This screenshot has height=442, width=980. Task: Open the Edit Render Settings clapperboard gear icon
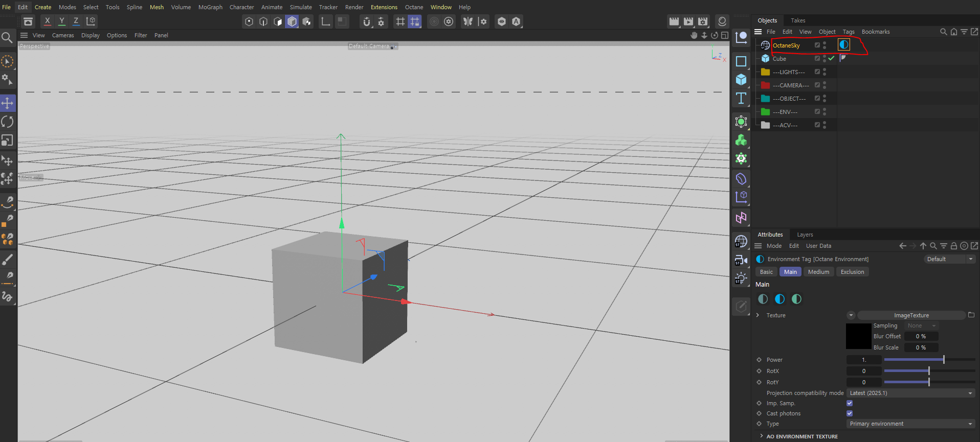[703, 21]
